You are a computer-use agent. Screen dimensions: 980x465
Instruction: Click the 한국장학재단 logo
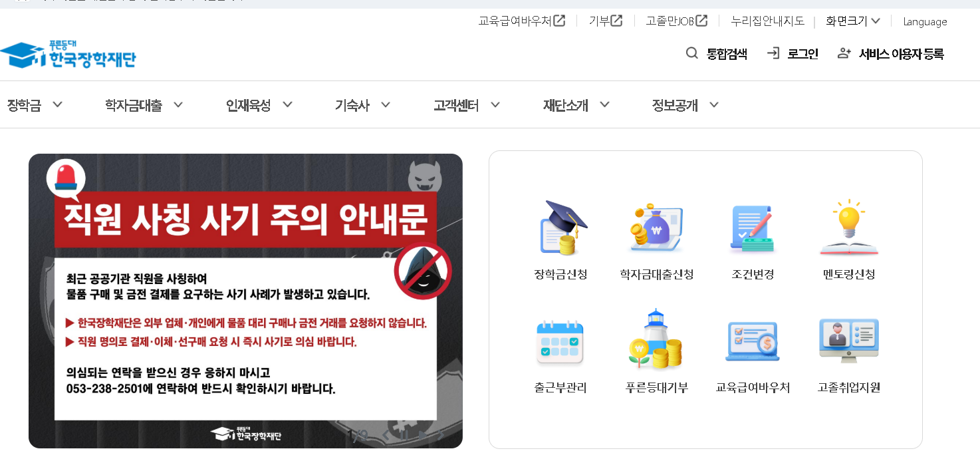coord(68,55)
